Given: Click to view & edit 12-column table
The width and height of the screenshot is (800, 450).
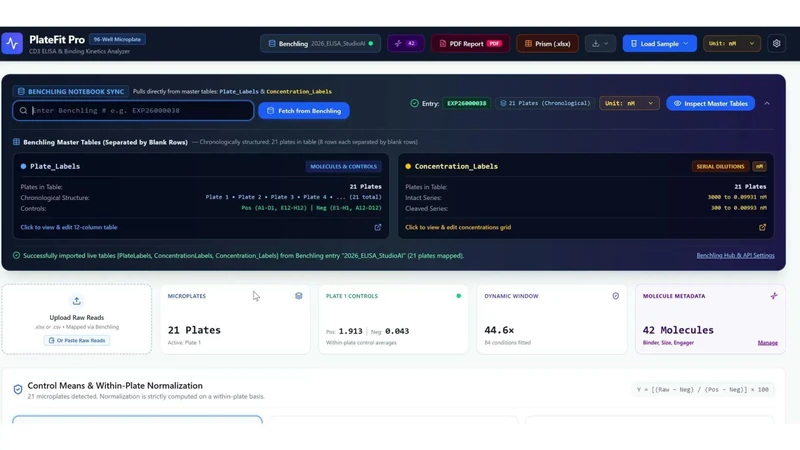Looking at the screenshot, I should (69, 228).
